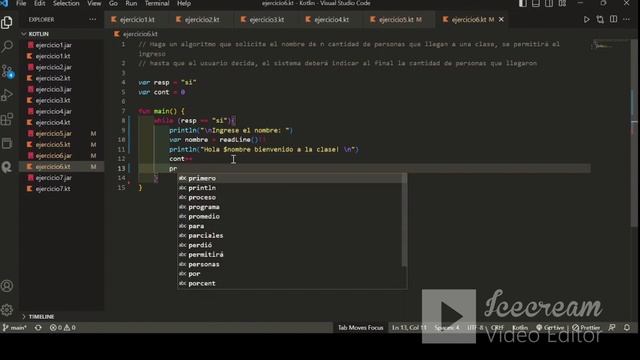This screenshot has height=360, width=640.
Task: Toggle Primary Side Bar layout icon
Action: coord(522,4)
